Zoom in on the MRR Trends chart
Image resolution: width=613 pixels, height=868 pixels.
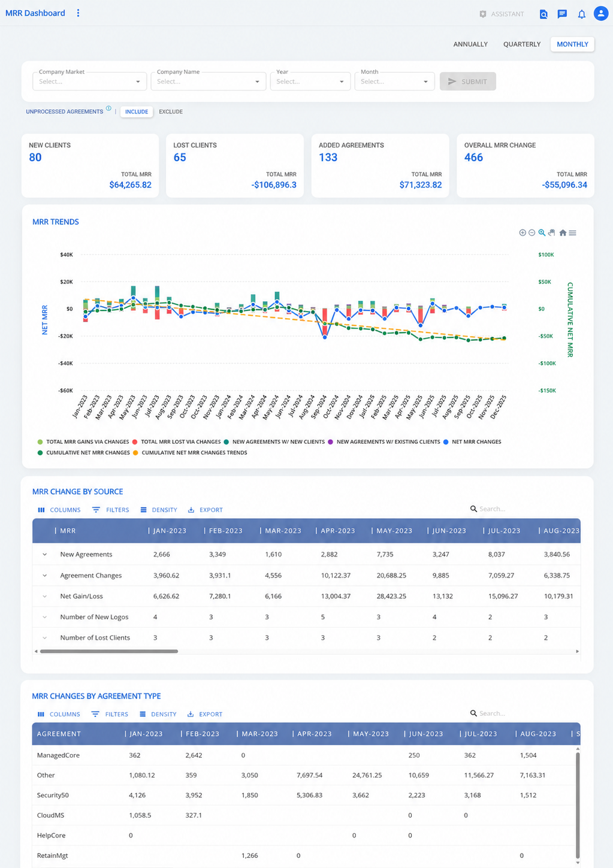click(x=523, y=233)
